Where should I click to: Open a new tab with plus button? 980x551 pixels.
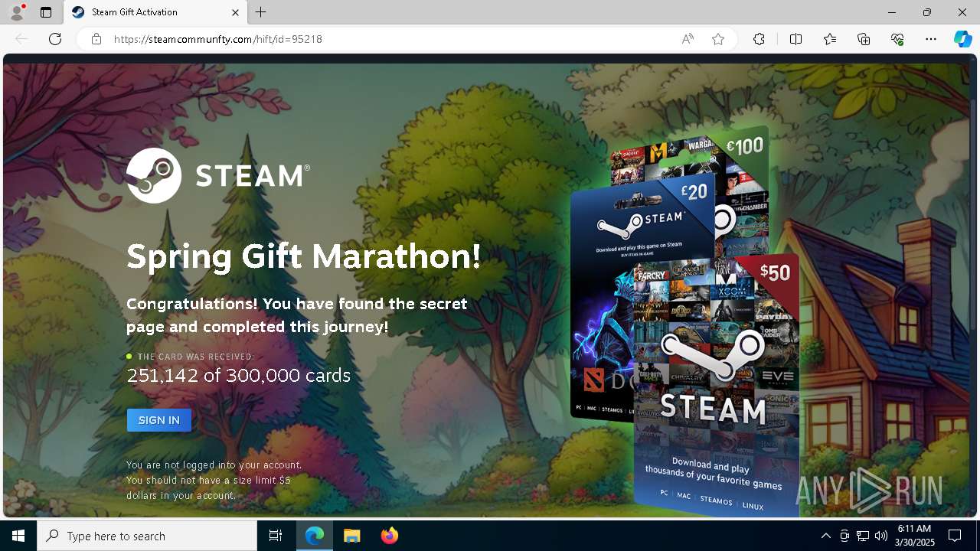[261, 12]
